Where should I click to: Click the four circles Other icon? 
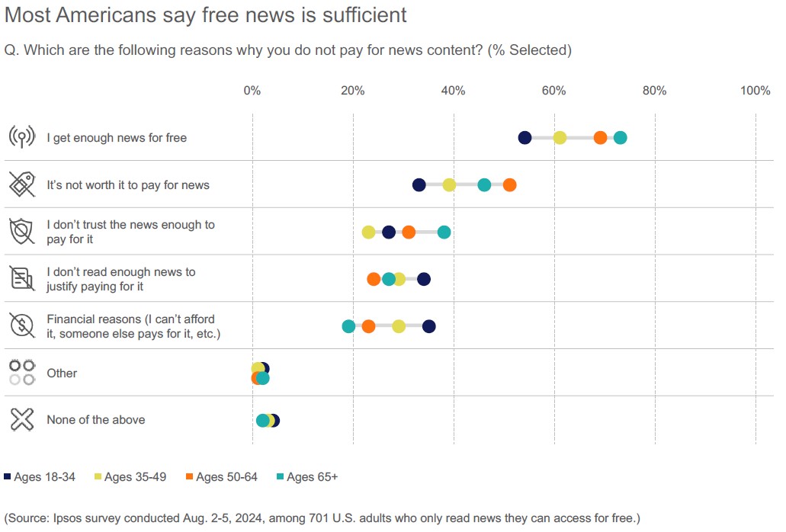tap(21, 373)
